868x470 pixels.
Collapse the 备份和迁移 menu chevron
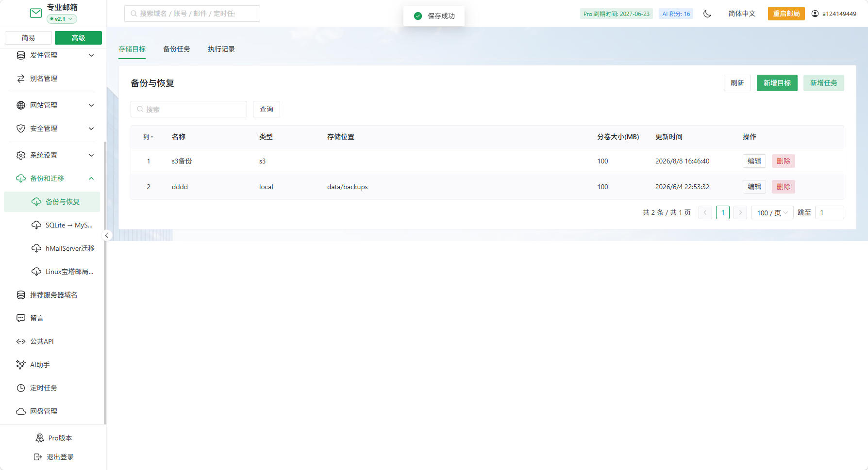coord(91,178)
